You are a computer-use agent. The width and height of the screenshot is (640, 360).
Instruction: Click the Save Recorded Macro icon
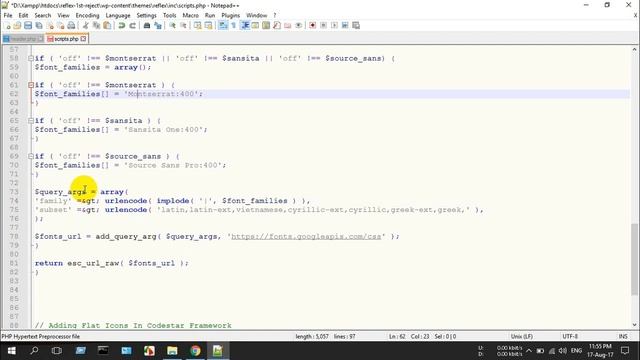(x=356, y=25)
